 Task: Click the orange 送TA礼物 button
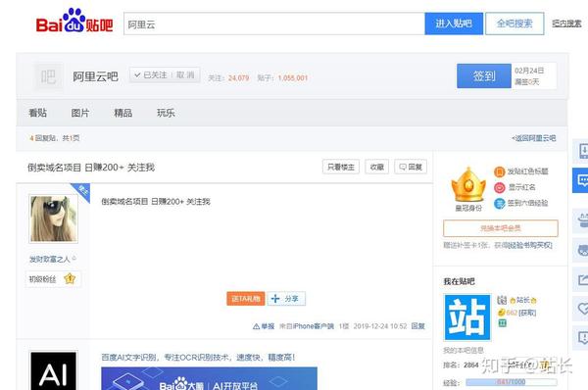[246, 299]
